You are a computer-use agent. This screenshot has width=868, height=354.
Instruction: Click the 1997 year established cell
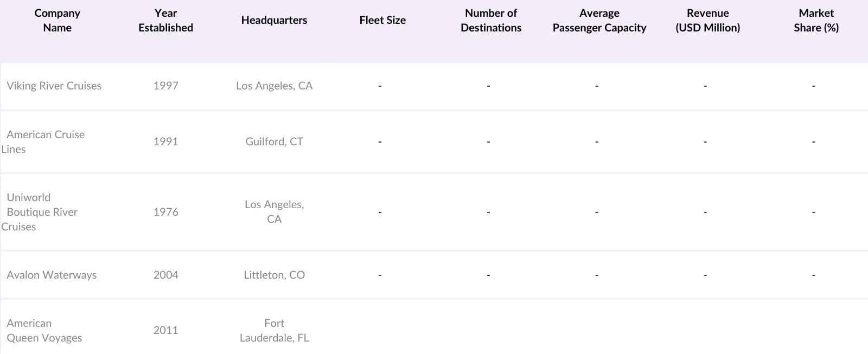165,86
